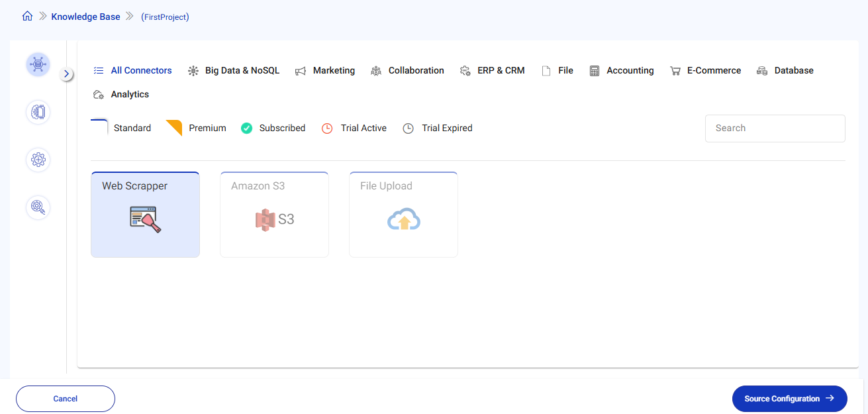Switch to the Marketing tab
The height and width of the screenshot is (414, 868).
[325, 70]
